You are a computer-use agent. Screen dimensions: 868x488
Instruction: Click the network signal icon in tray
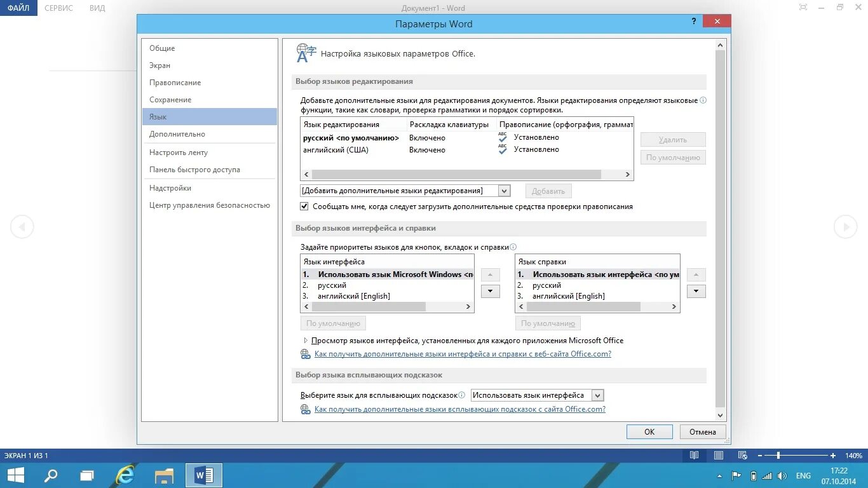[767, 476]
